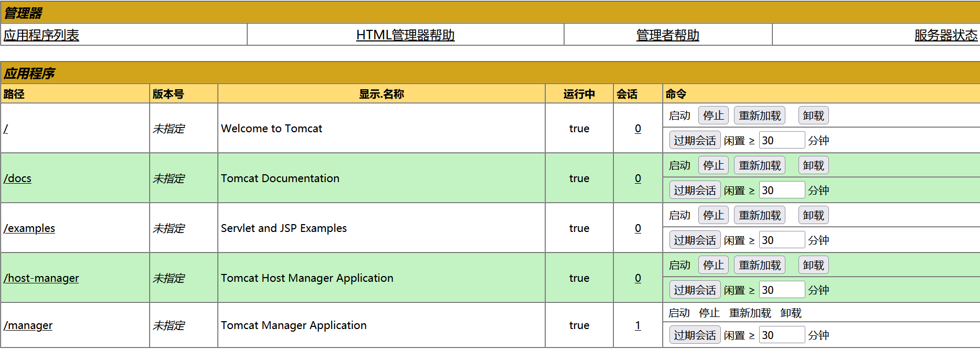Open the 服务器状态 link

(946, 35)
